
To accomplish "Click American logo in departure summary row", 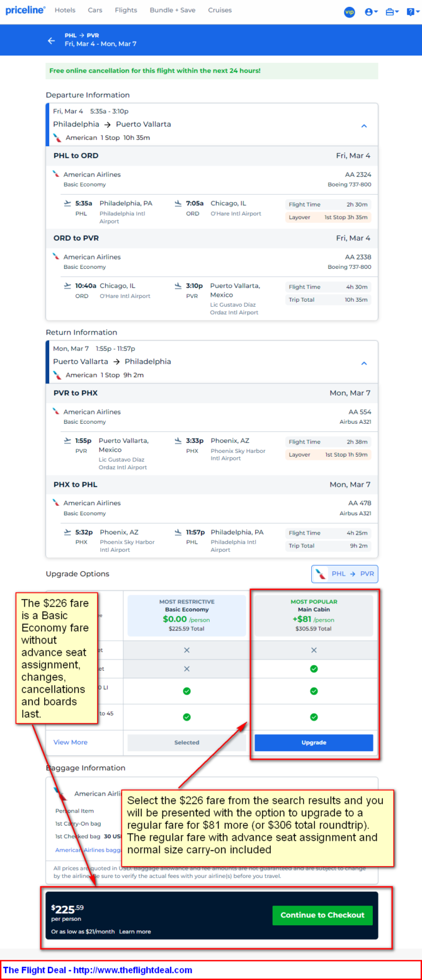I will point(57,137).
